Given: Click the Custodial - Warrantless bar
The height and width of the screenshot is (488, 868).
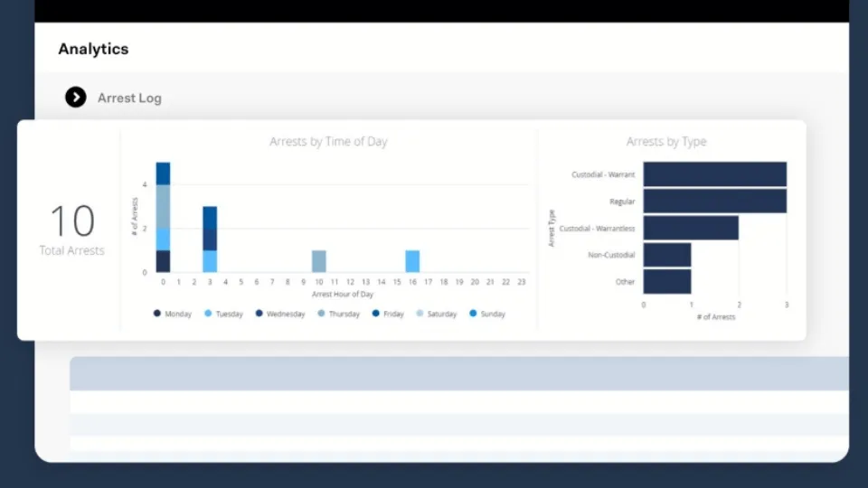Looking at the screenshot, I should click(x=691, y=228).
